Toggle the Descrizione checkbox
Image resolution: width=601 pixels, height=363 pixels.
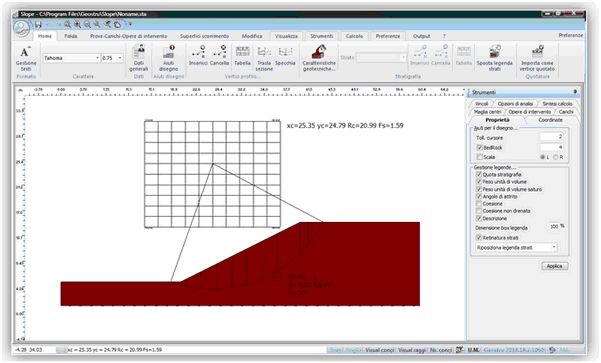pos(479,218)
